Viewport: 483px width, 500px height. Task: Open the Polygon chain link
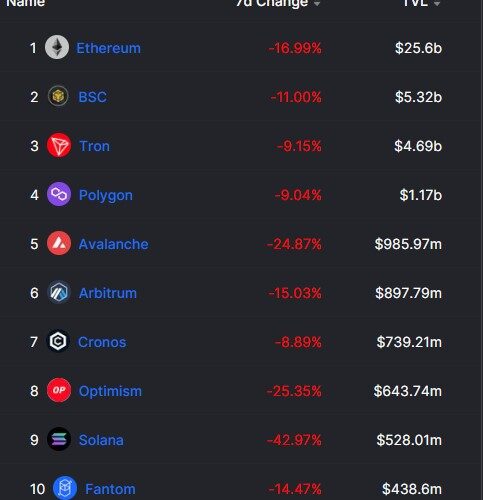[x=106, y=195]
